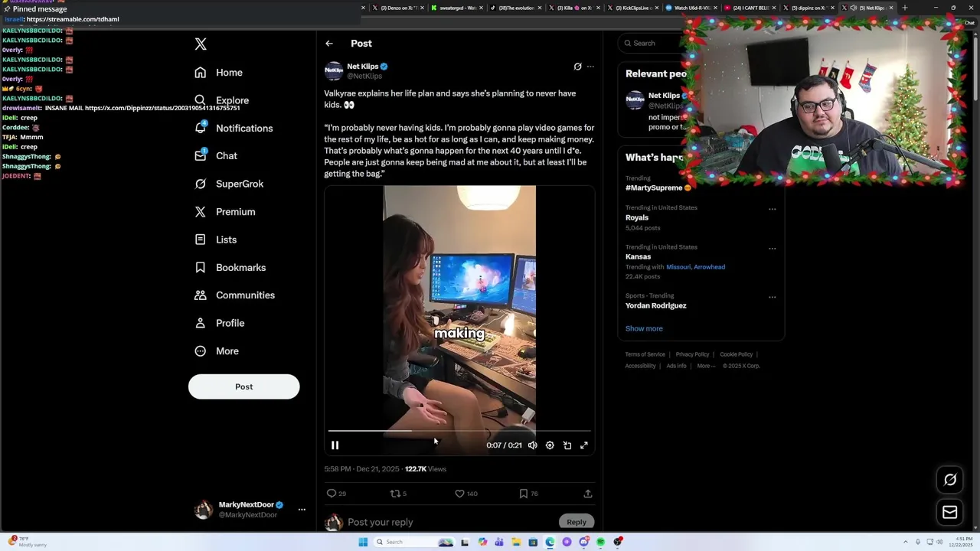Toggle picture-in-picture for the video

coord(567,445)
